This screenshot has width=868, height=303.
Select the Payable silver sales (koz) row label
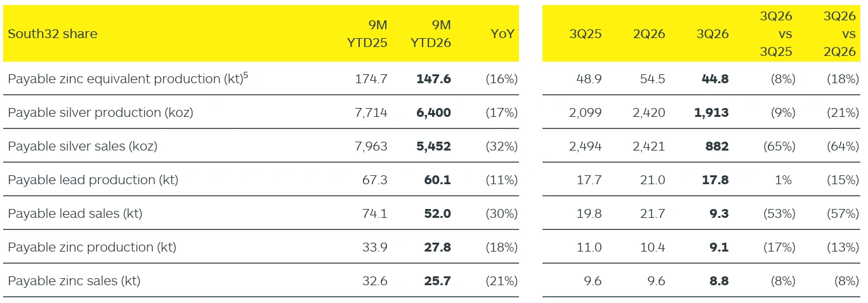(x=82, y=146)
